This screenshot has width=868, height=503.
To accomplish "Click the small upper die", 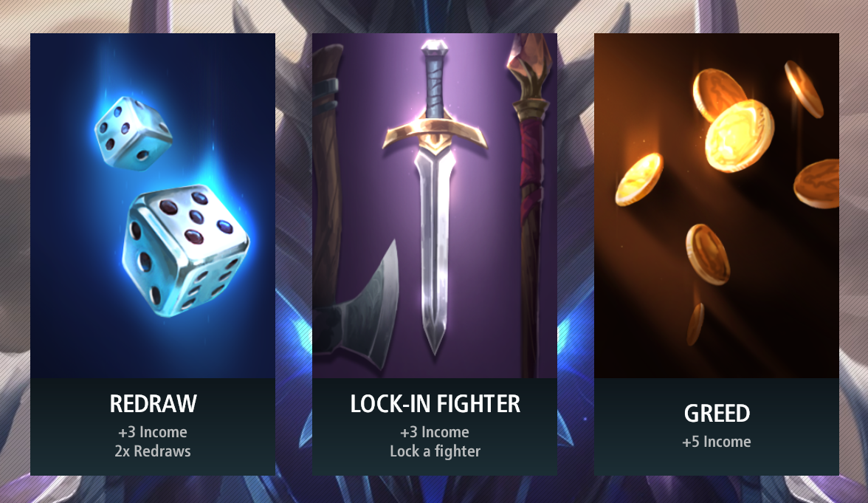I will (x=133, y=133).
